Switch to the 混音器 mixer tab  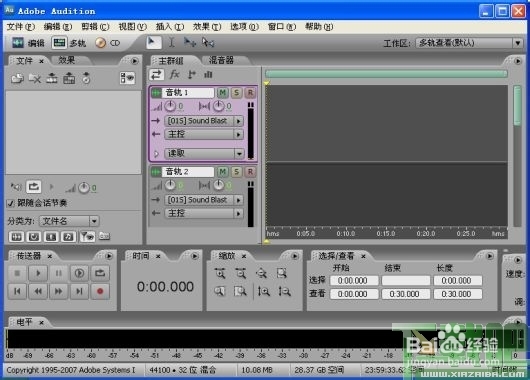[x=221, y=60]
